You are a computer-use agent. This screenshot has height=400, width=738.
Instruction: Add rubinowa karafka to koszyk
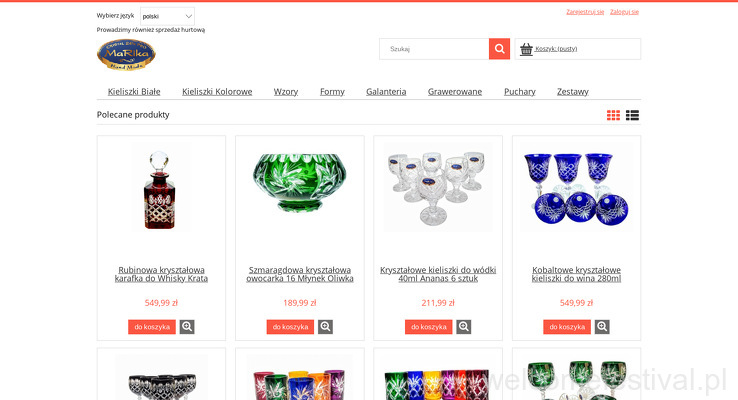click(152, 327)
